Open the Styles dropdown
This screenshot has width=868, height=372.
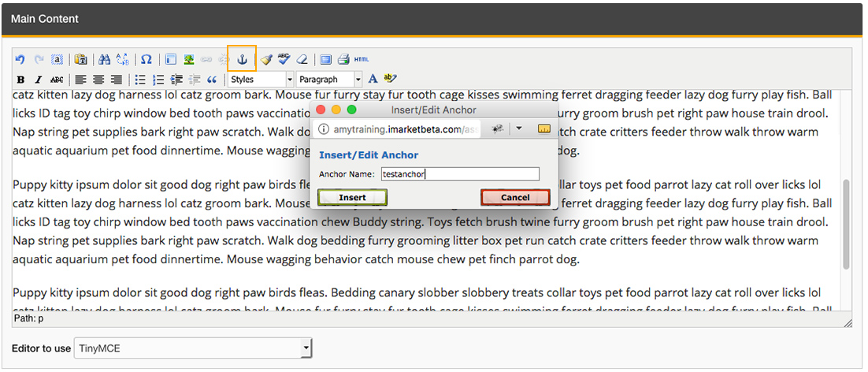click(x=261, y=80)
